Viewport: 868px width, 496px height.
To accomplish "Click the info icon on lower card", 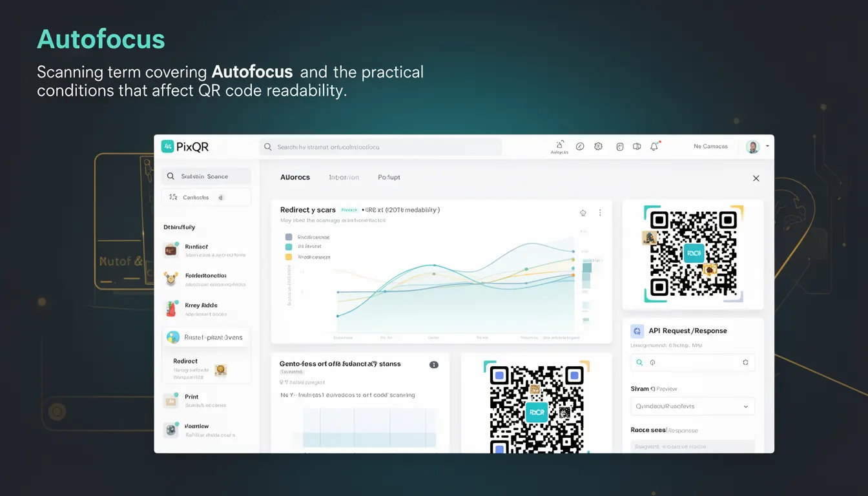I will click(434, 365).
